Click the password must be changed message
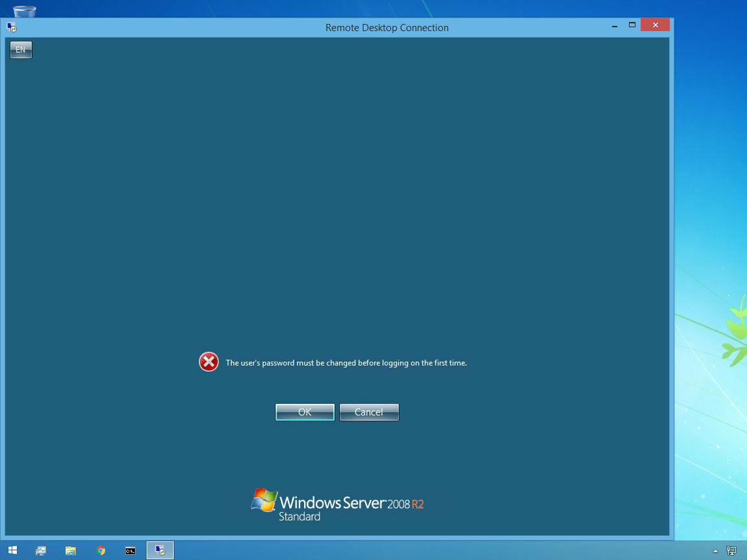 (346, 363)
